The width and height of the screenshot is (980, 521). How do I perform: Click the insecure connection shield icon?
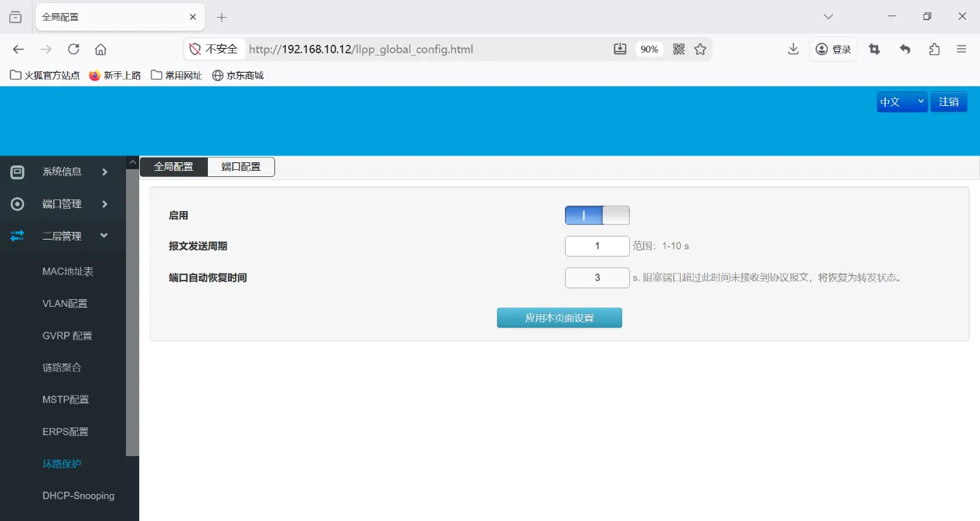[195, 49]
